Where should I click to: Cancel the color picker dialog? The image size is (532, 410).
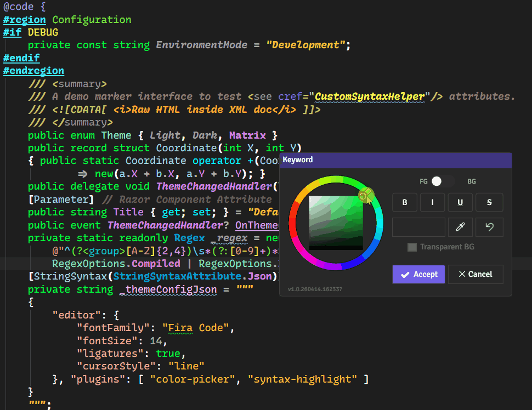pos(476,275)
